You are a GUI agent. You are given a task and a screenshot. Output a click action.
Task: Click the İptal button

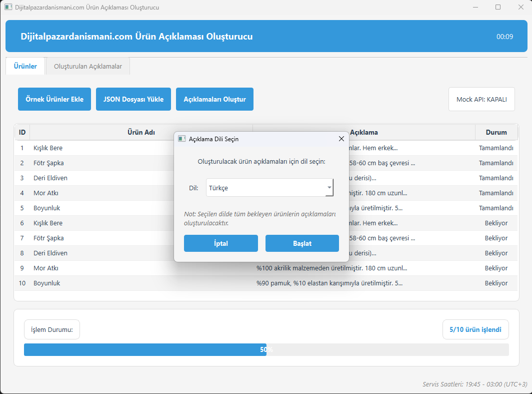point(221,243)
